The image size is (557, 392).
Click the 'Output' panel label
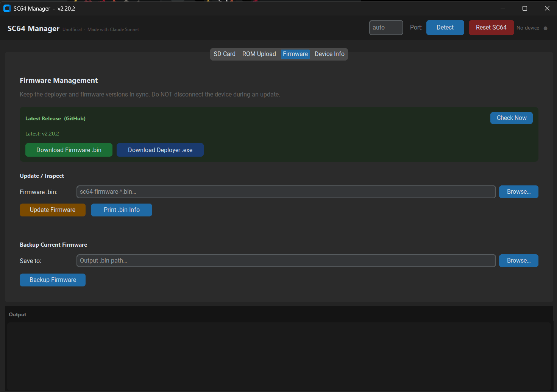click(x=17, y=315)
